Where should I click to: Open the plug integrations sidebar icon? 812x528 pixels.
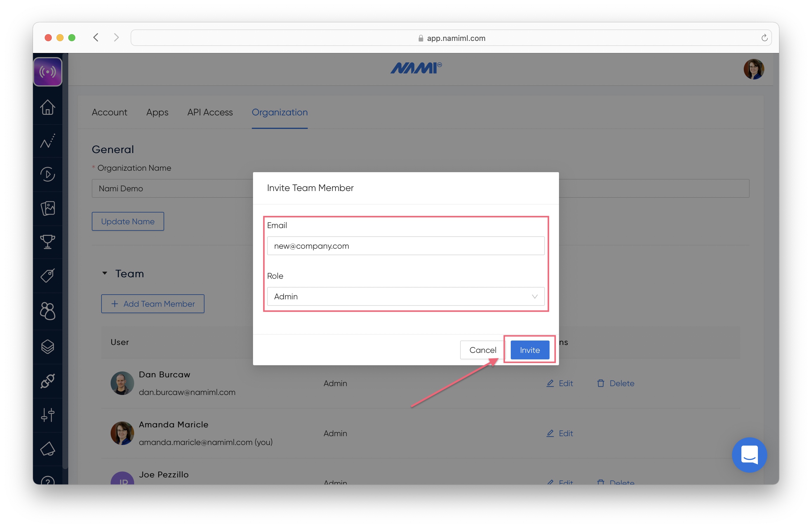pos(47,381)
